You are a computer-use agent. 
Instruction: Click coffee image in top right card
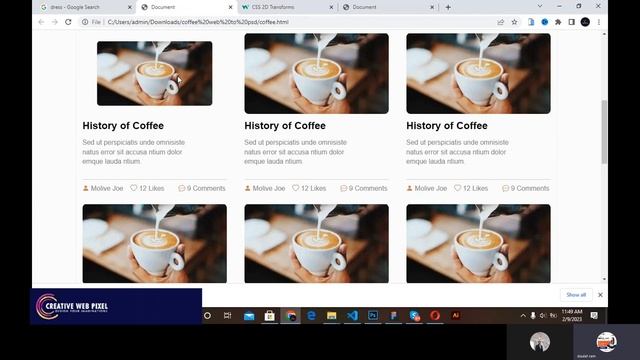(x=478, y=73)
